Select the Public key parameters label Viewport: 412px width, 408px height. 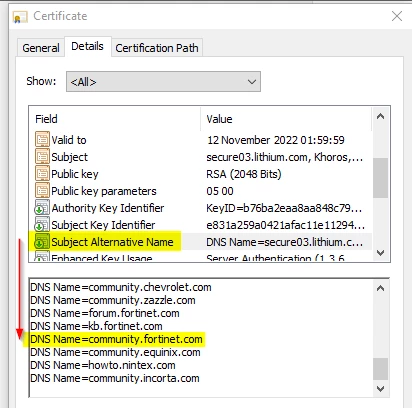point(104,191)
